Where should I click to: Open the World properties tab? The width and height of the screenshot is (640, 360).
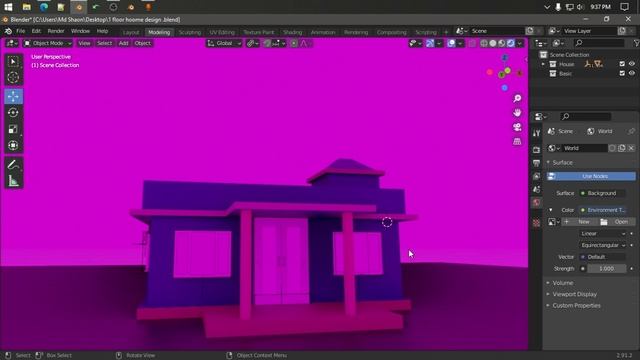tap(536, 202)
